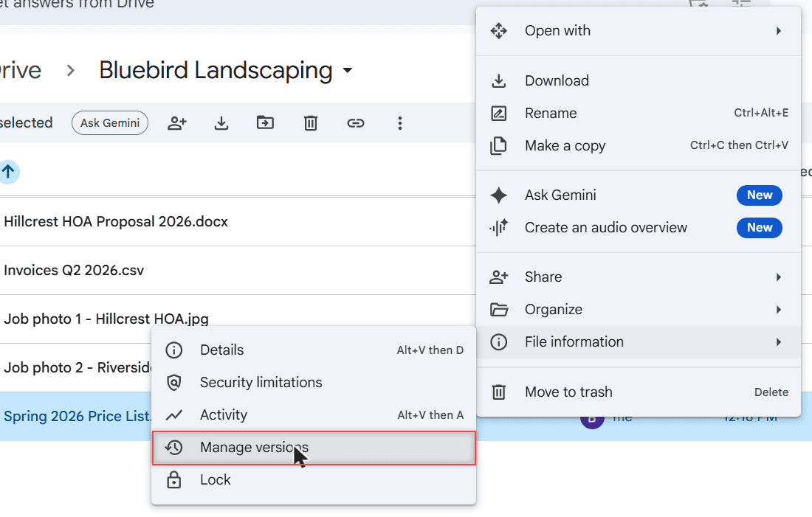This screenshot has height=517, width=812.
Task: Click the copy link toolbar icon
Action: pos(355,123)
